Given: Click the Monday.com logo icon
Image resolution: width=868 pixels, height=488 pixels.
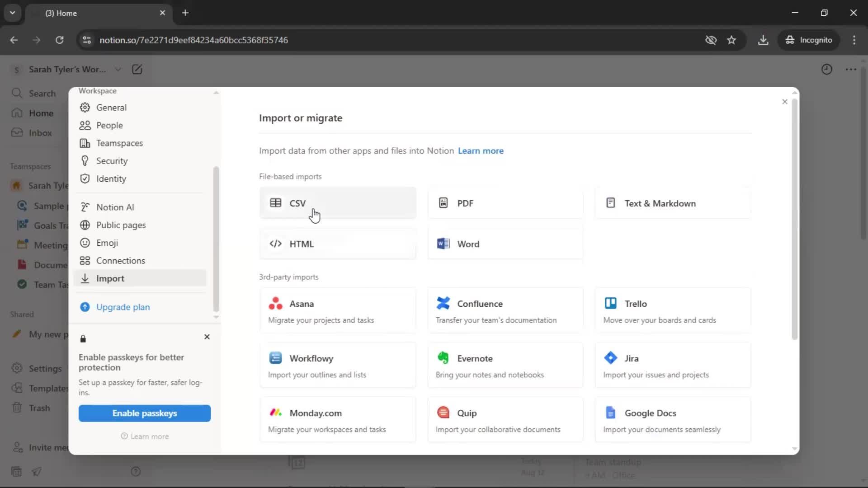Looking at the screenshot, I should [x=275, y=413].
